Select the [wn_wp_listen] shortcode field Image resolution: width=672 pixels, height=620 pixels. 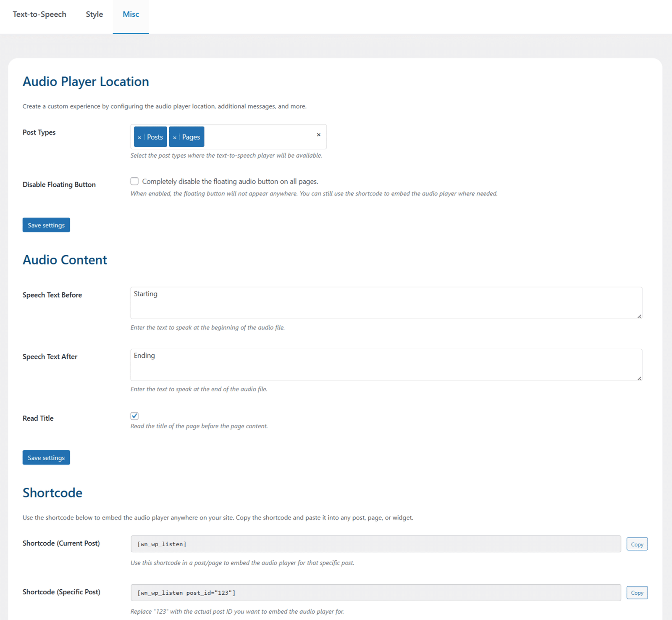click(375, 544)
